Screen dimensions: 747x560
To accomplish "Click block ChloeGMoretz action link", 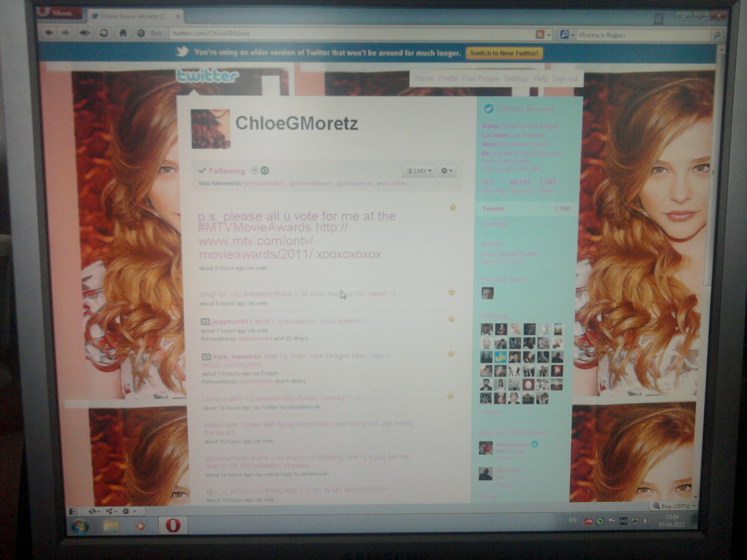I will click(x=509, y=254).
